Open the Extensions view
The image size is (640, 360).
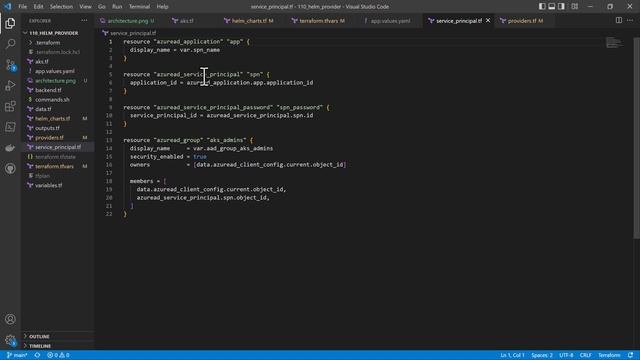point(10,106)
